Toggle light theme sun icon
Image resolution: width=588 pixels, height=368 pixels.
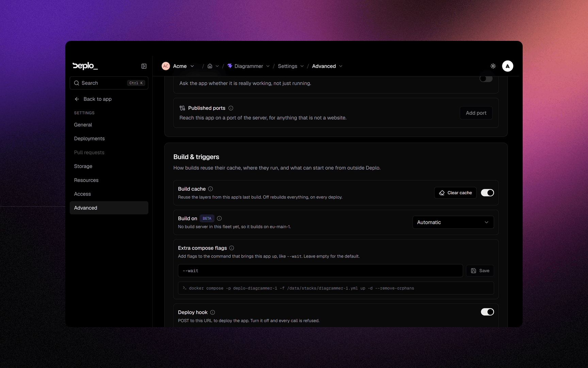tap(493, 66)
